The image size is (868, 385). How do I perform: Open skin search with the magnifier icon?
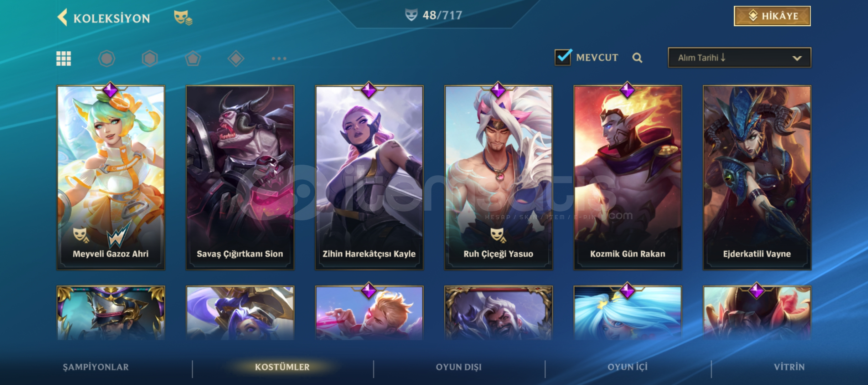tap(637, 58)
